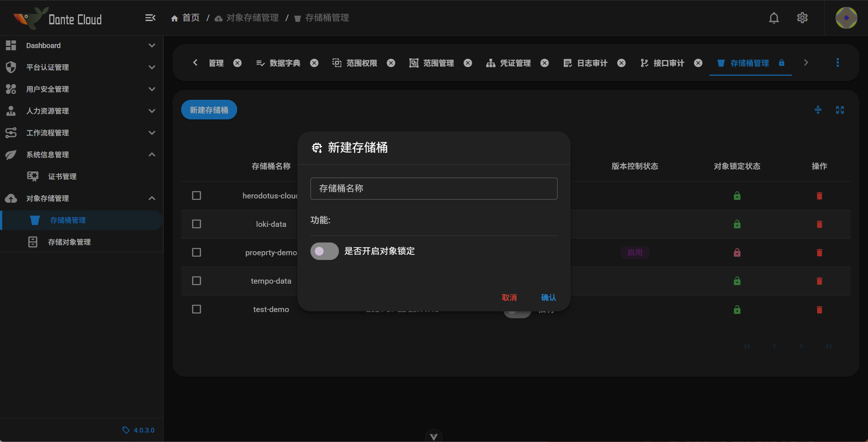Delete the loki-data bucket via trash icon
Screen dimensions: 868x442
point(819,224)
